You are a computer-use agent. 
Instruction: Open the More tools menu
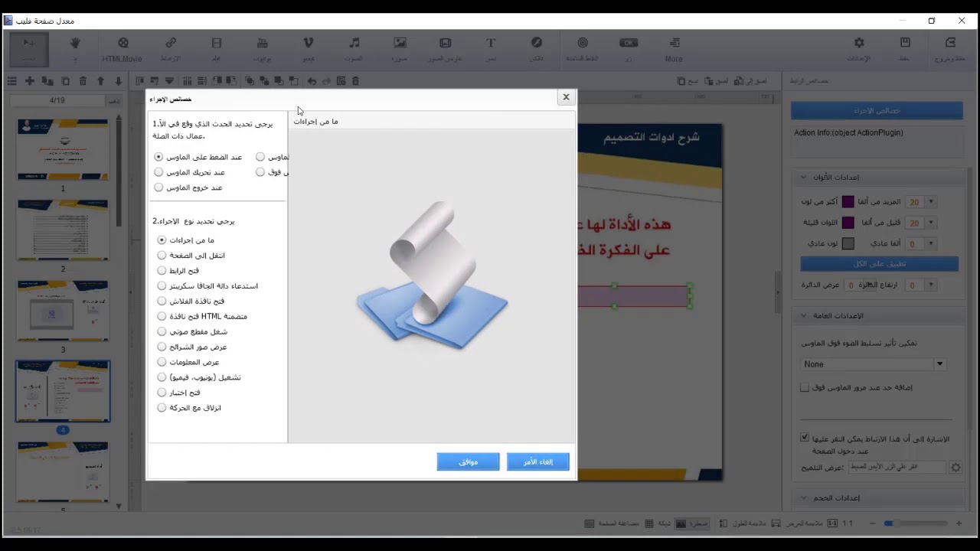674,48
